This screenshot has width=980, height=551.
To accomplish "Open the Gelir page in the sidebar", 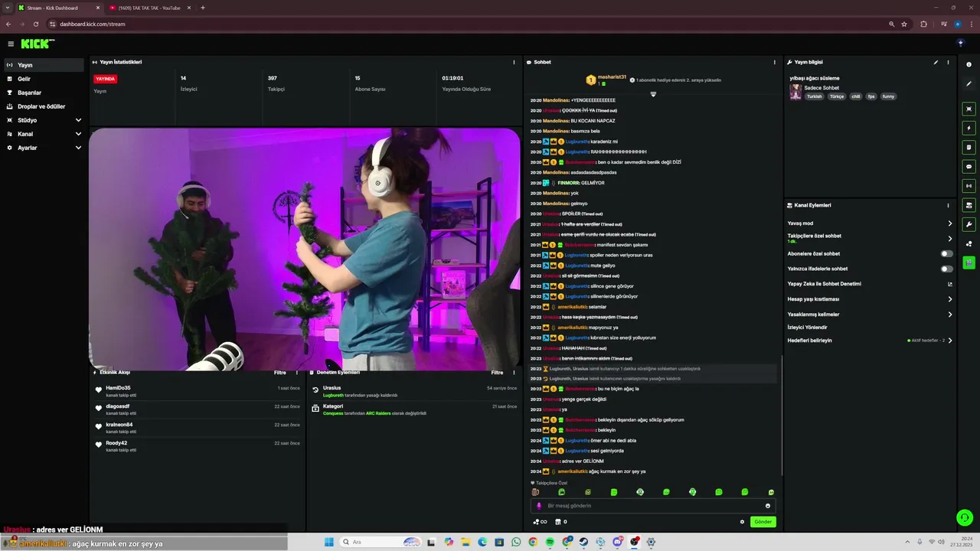I will point(44,79).
